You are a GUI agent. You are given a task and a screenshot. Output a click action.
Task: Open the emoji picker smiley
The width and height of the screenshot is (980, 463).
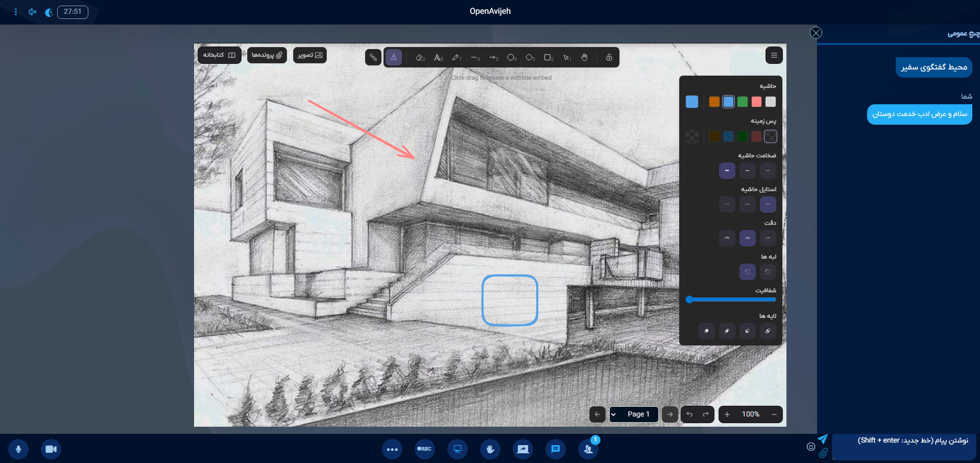pyautogui.click(x=811, y=447)
